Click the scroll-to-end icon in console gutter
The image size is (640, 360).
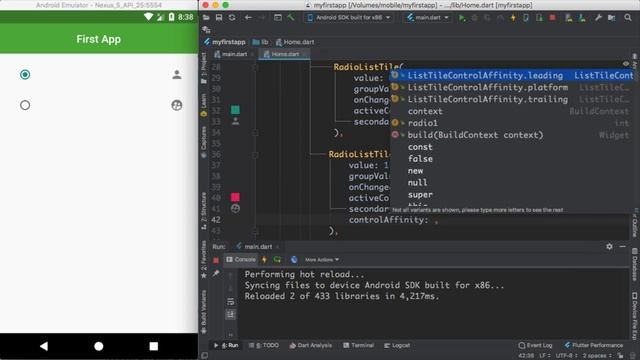[x=231, y=314]
